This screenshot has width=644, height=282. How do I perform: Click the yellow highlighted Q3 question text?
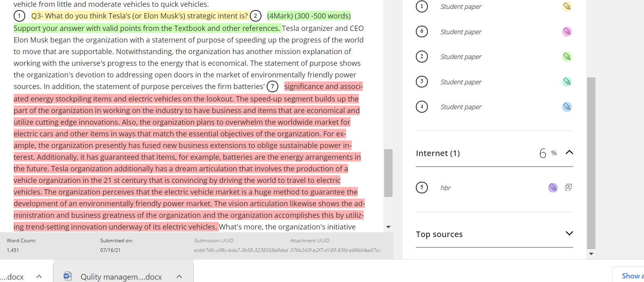pos(140,16)
